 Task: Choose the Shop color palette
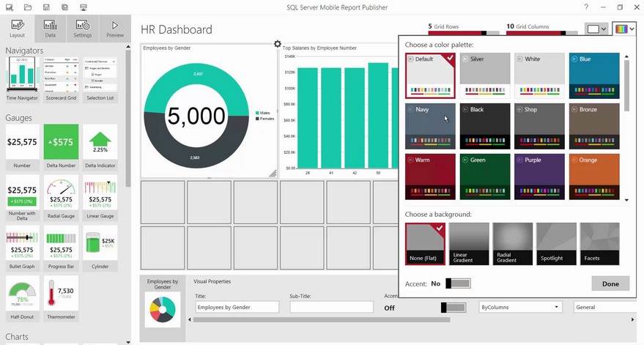tap(540, 126)
